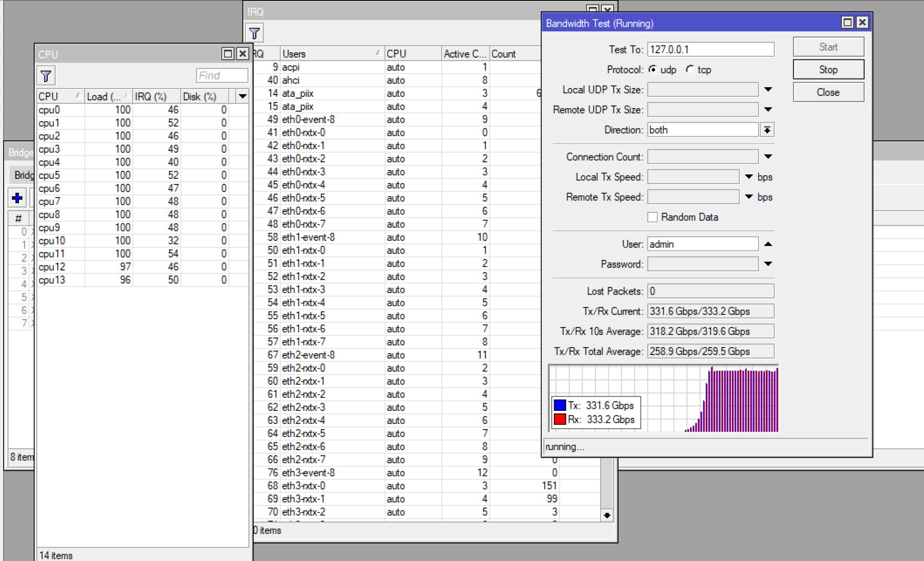
Task: Open the Local Tx Speed dropdown
Action: [749, 177]
